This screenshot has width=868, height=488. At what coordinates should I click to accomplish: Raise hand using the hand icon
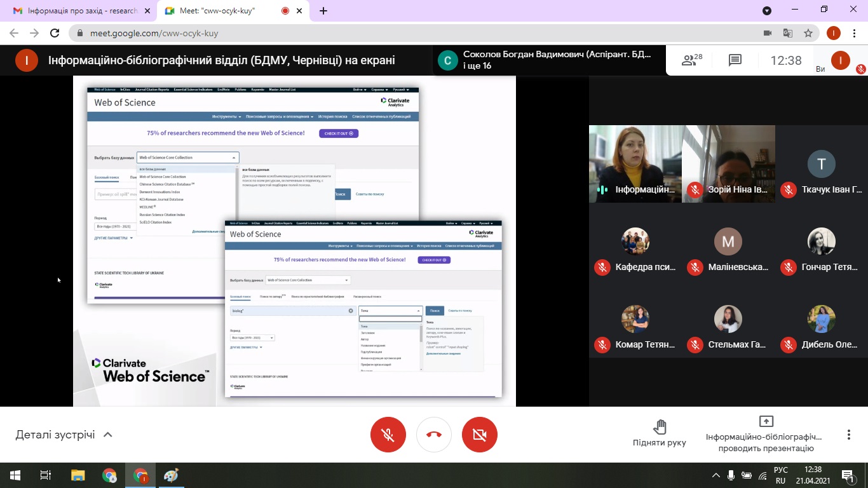point(660,427)
